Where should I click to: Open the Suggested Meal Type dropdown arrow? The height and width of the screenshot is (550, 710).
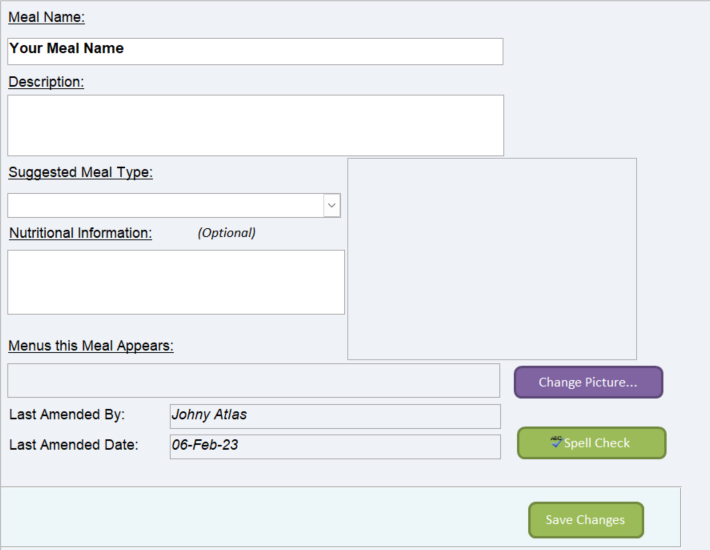click(332, 206)
